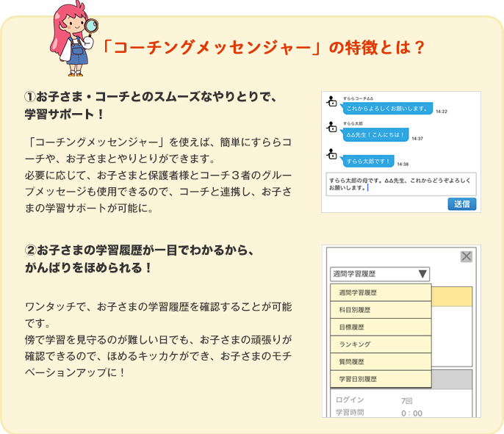The height and width of the screenshot is (434, 504).
Task: Click avatar icon beside すららコーチ message
Action: tap(331, 101)
